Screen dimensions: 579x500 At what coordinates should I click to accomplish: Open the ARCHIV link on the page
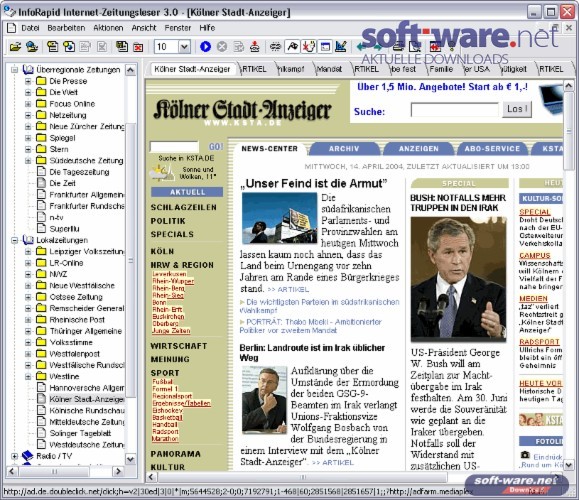[344, 149]
